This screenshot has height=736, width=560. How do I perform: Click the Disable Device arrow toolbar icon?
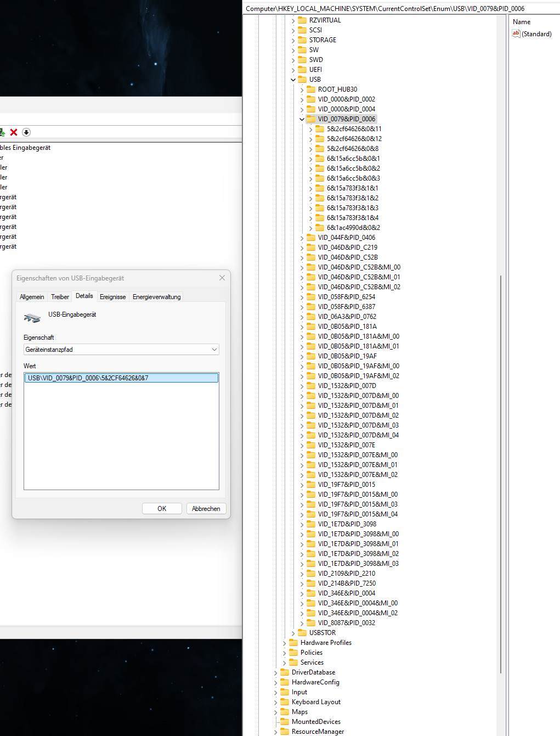click(x=26, y=132)
